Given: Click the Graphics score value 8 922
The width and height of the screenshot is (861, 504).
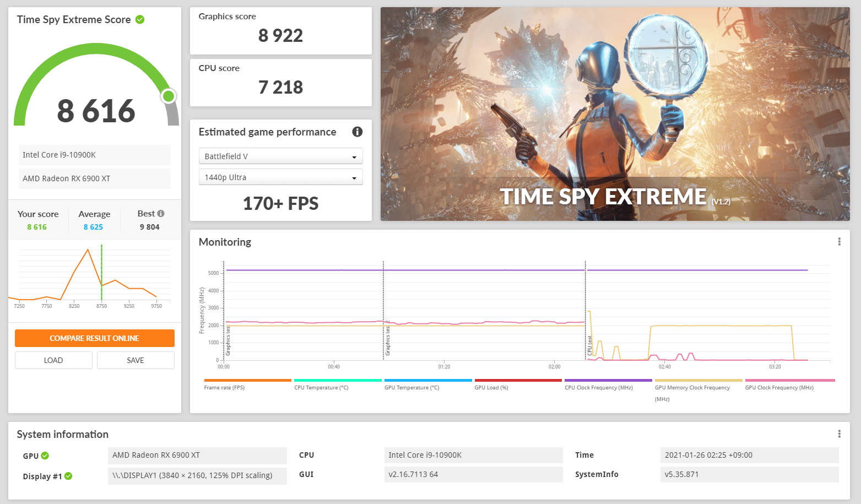Looking at the screenshot, I should coord(280,36).
